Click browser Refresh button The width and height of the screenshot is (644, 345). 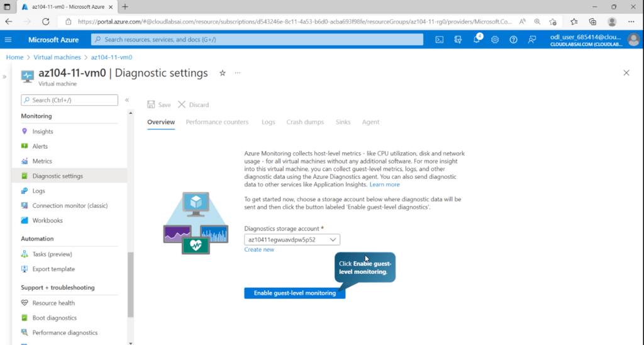tap(45, 22)
